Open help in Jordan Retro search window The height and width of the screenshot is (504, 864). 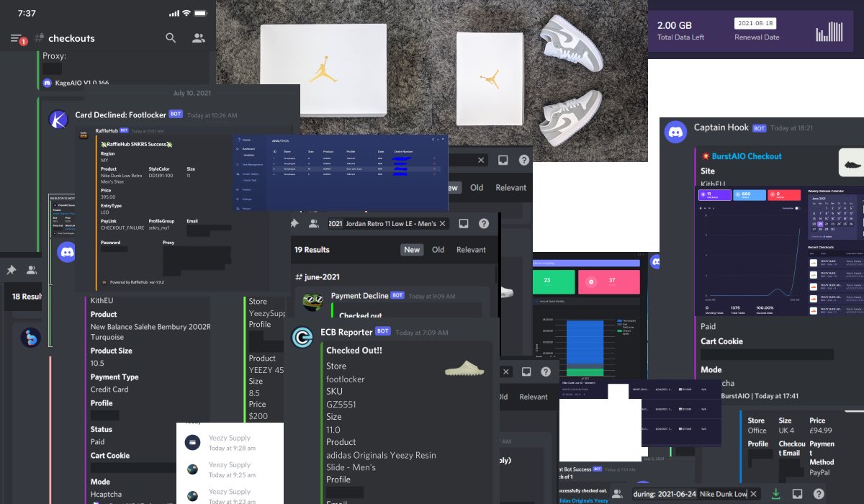[x=484, y=224]
